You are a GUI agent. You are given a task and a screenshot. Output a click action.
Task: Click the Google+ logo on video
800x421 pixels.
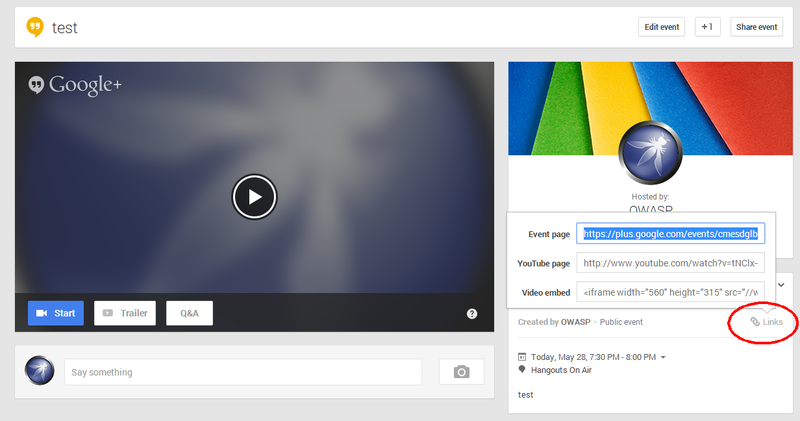pos(75,85)
